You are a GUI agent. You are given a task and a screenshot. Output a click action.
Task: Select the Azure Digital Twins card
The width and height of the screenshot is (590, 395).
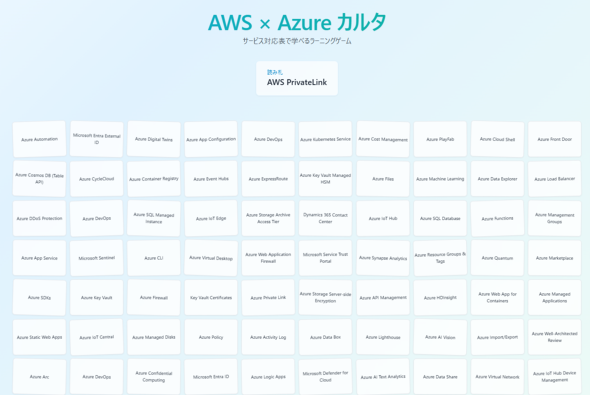[x=154, y=139]
